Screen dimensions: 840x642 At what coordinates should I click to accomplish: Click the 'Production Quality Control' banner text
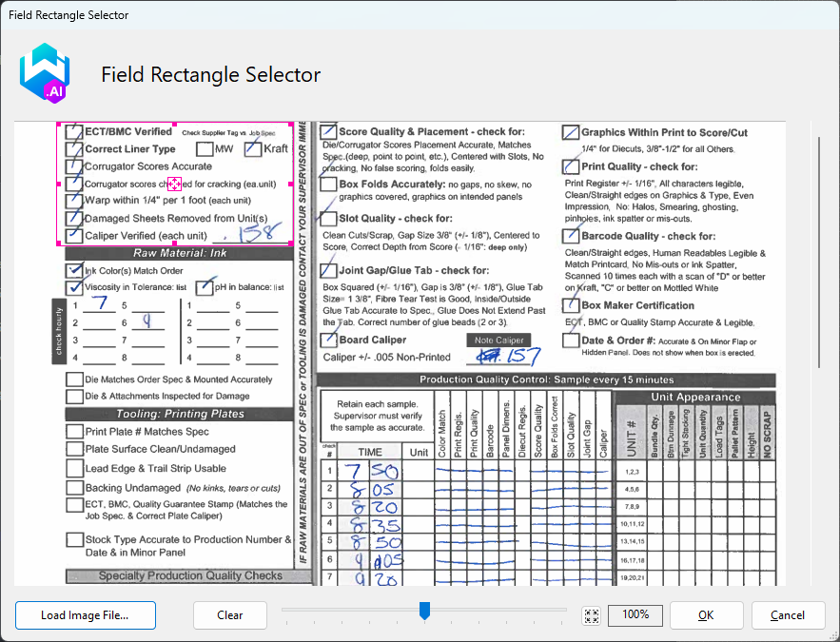(x=546, y=379)
